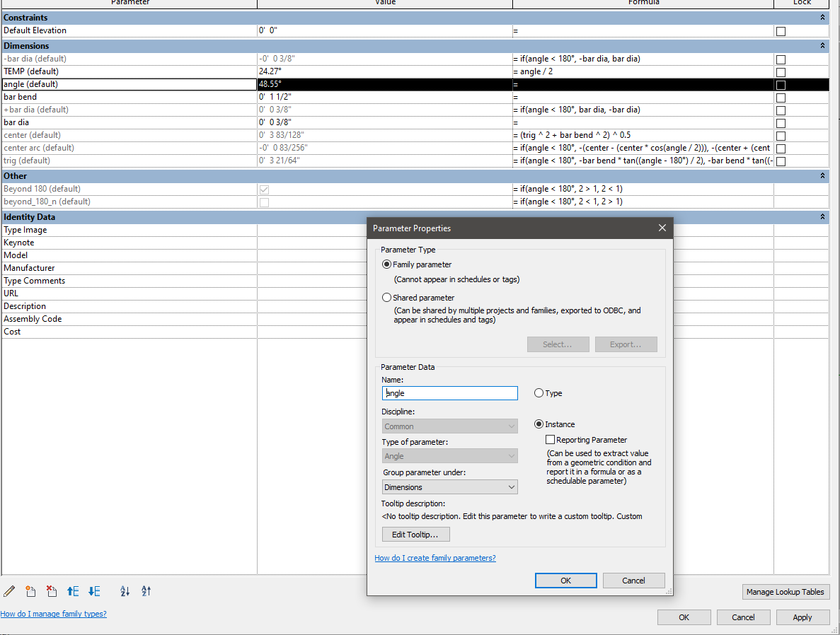Click Cancel in the Family Types window

coord(743,617)
